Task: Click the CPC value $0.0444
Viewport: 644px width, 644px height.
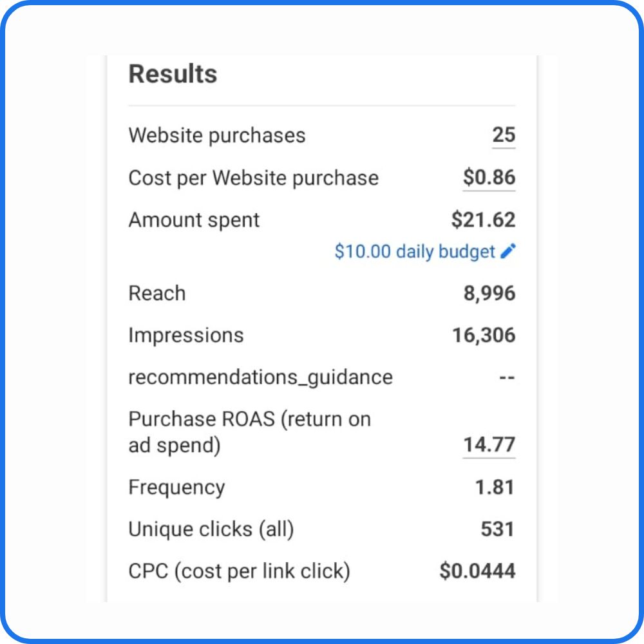Action: point(477,571)
